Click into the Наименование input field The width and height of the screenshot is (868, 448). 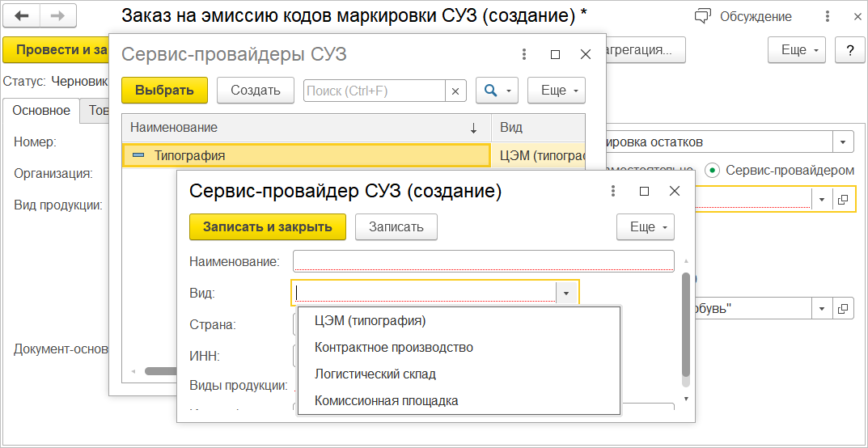(483, 261)
